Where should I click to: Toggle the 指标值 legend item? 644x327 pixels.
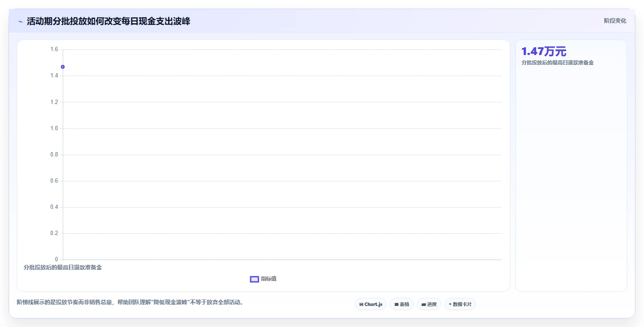point(264,279)
